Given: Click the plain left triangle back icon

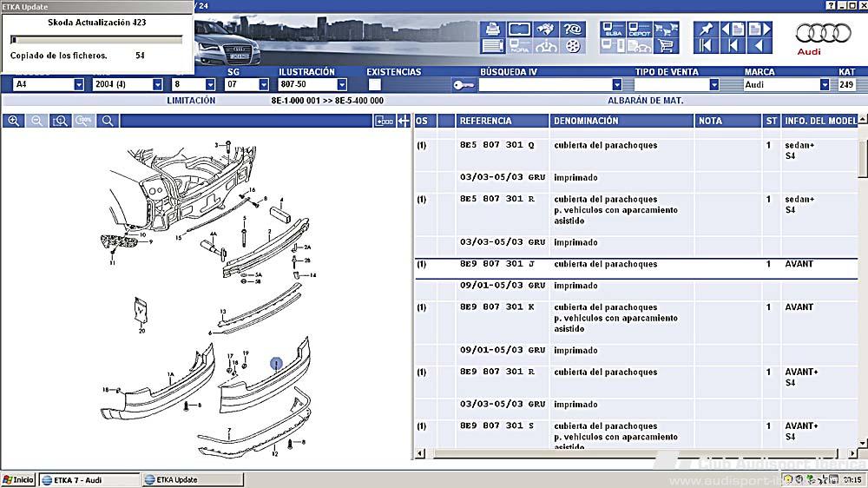Looking at the screenshot, I should click(x=759, y=46).
